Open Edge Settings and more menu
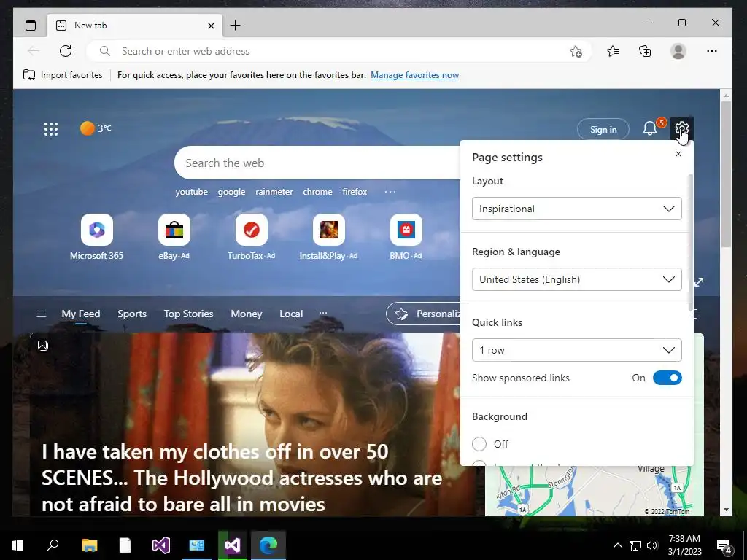The height and width of the screenshot is (560, 747). point(712,51)
